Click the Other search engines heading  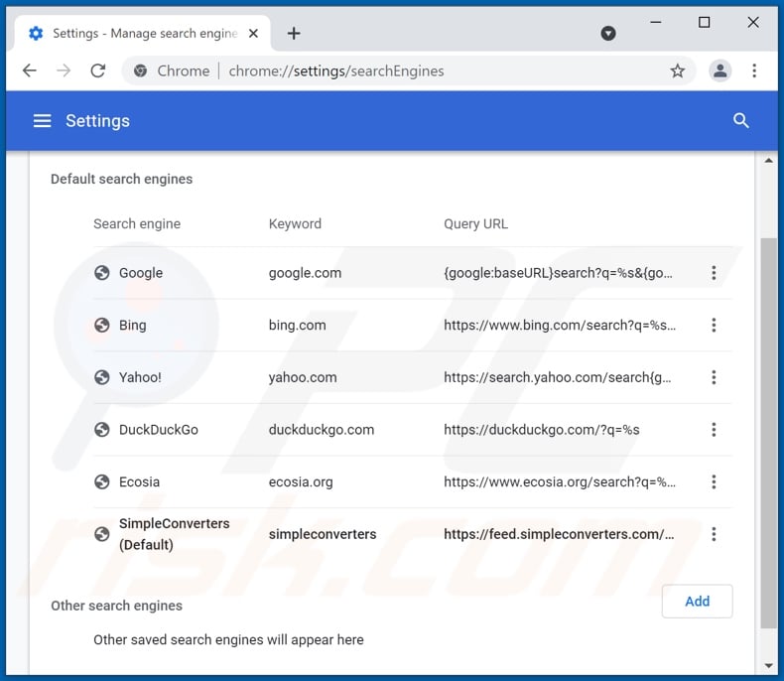[x=116, y=606]
